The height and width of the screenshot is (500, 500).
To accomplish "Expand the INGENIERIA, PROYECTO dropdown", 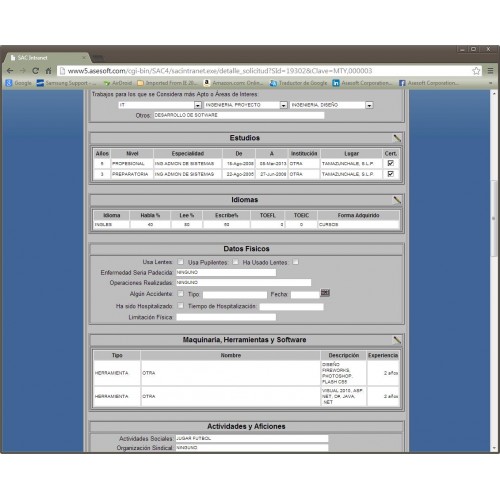I will click(284, 105).
